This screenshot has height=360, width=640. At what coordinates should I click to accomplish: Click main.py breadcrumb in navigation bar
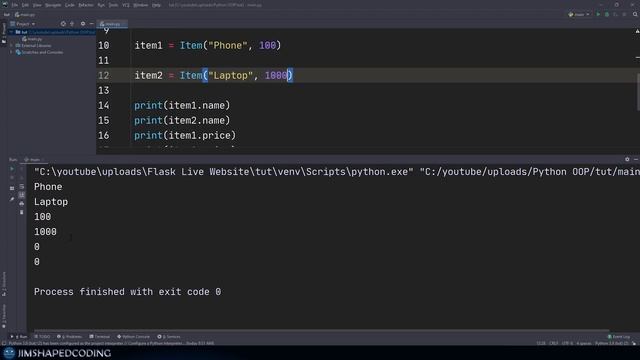click(x=25, y=15)
